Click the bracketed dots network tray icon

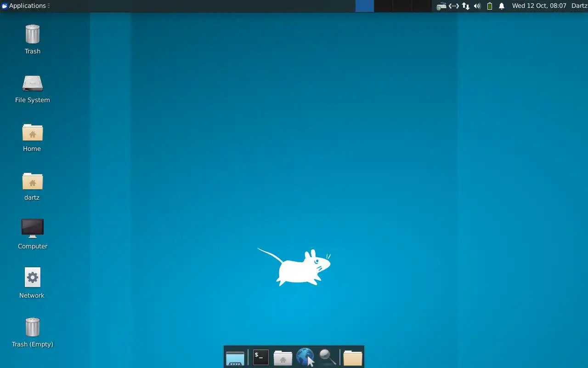(454, 6)
